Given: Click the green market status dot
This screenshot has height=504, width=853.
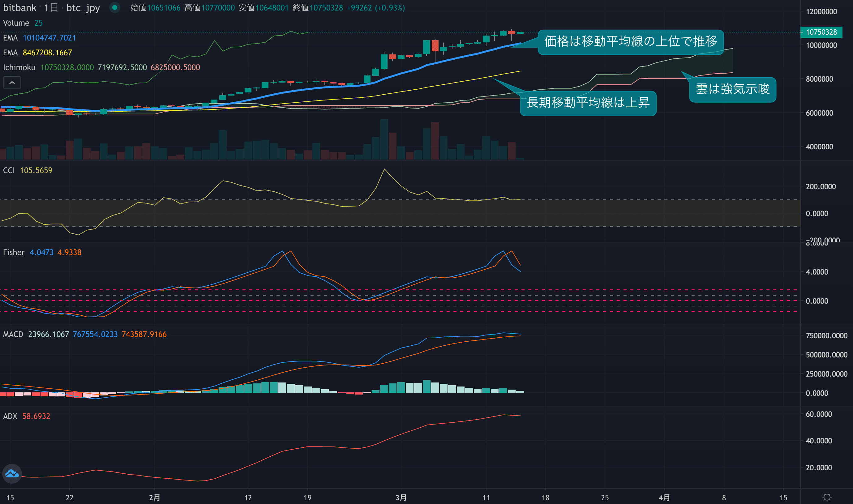Looking at the screenshot, I should 115,7.
